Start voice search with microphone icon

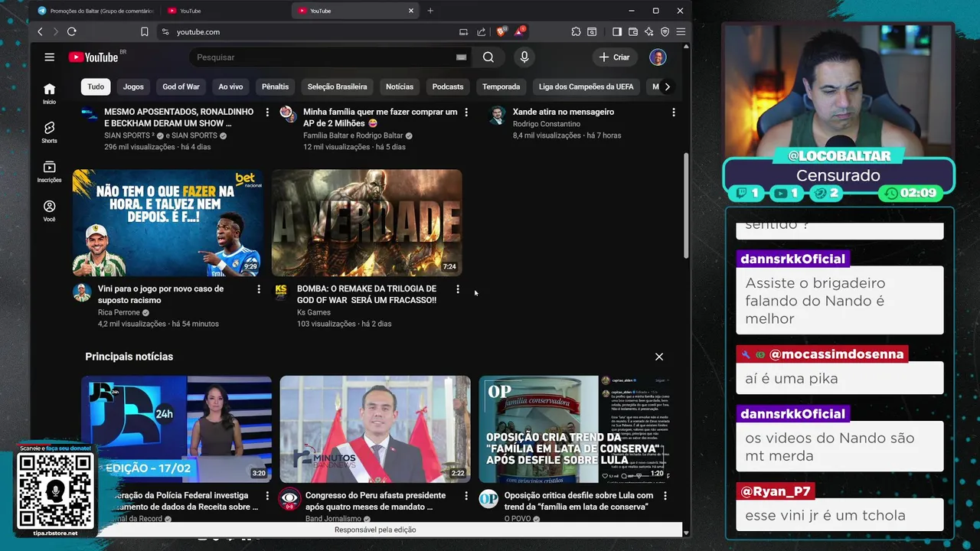pos(524,57)
